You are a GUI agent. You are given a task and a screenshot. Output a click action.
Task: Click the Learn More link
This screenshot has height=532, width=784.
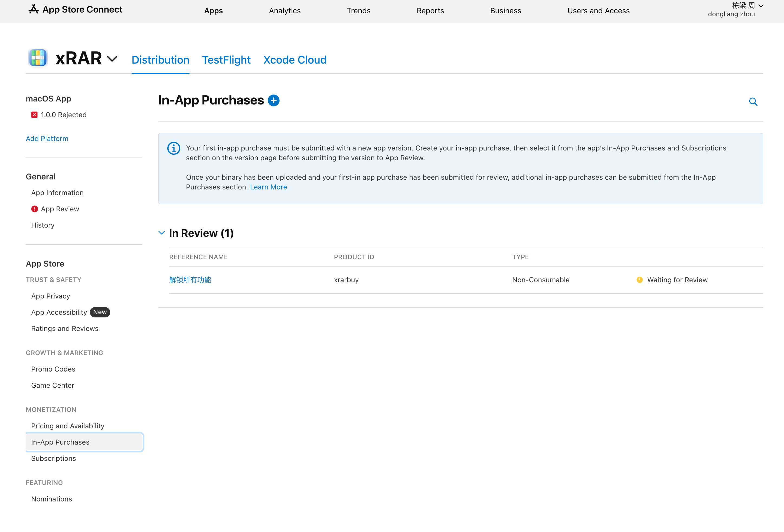[268, 187]
